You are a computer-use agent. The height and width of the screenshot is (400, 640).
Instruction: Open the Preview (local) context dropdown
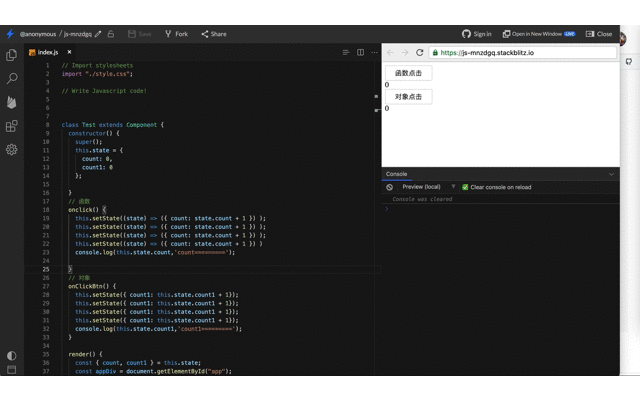(x=428, y=187)
